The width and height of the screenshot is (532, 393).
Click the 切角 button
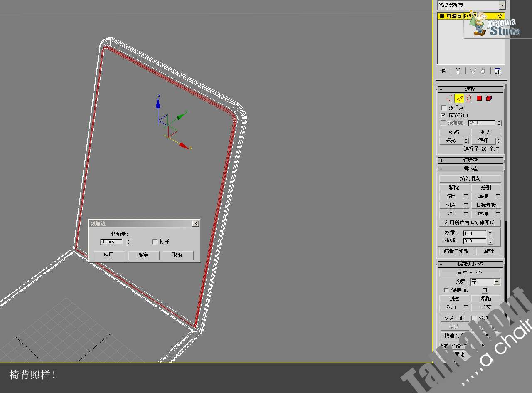click(x=451, y=205)
